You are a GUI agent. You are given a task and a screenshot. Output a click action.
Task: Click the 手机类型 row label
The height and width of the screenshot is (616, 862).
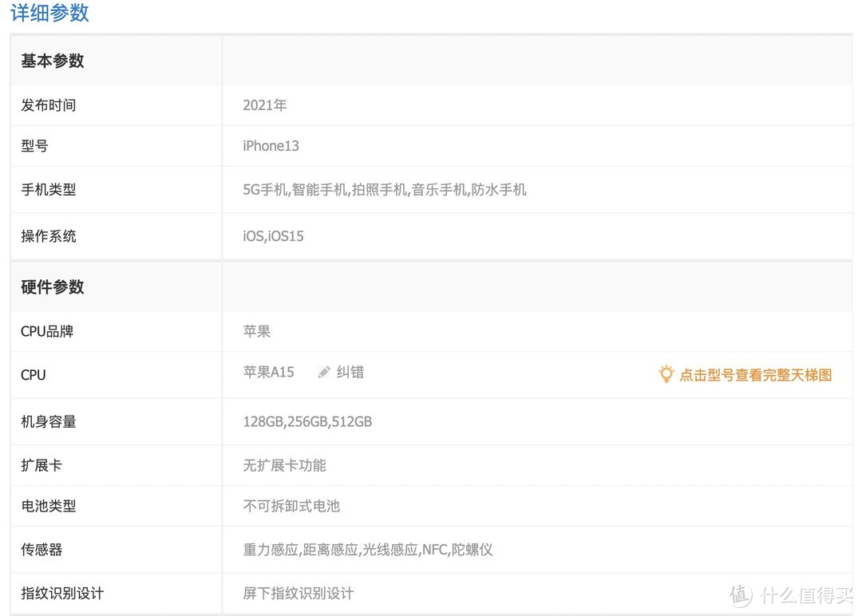pos(49,190)
